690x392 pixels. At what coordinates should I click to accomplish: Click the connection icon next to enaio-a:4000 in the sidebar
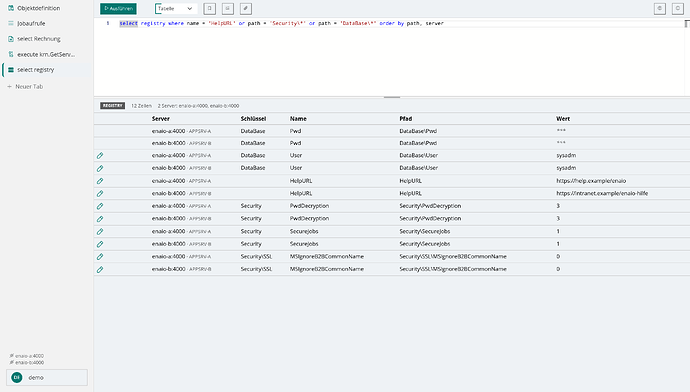point(11,356)
